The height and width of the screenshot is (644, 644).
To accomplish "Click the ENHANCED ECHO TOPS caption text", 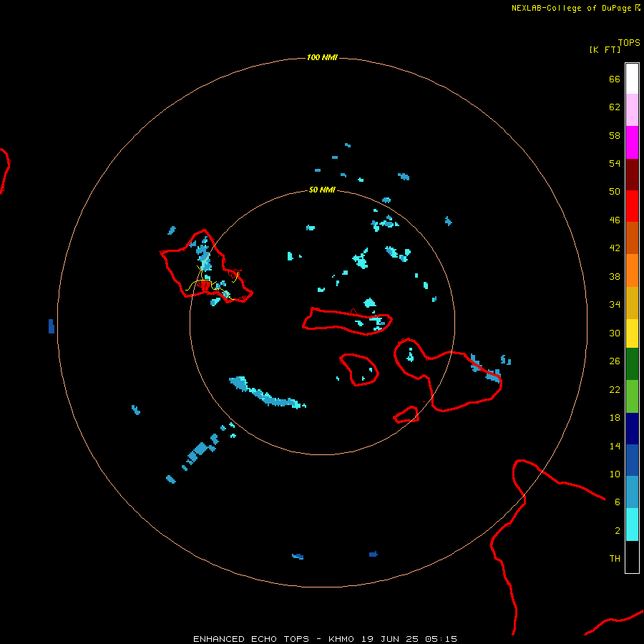I will coord(251,639).
